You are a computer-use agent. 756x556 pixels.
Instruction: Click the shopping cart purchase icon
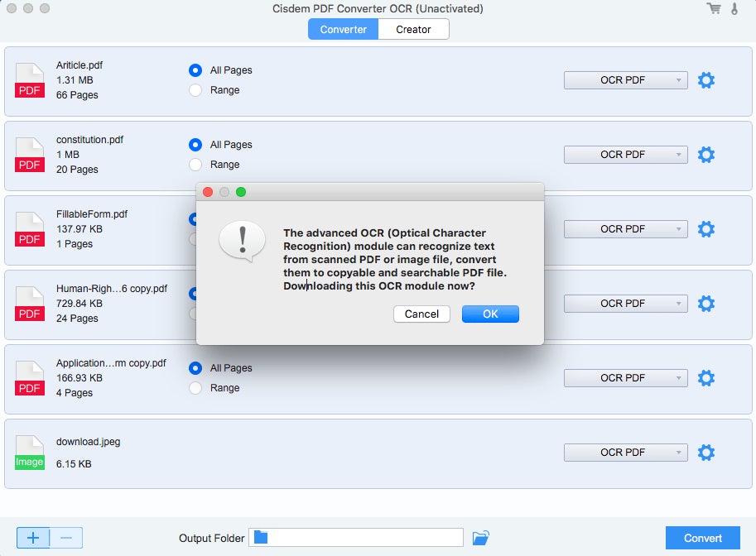(714, 8)
